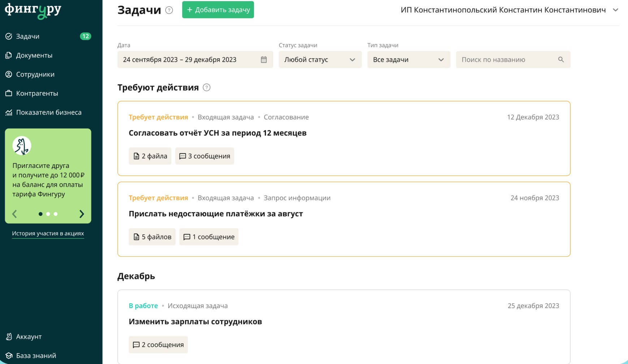Advance the promo banner with right arrow

(82, 214)
